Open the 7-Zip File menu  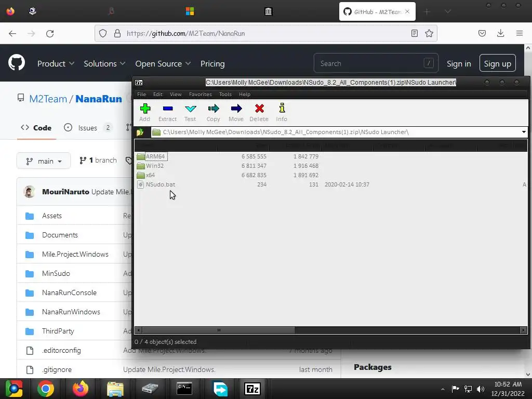(x=141, y=95)
